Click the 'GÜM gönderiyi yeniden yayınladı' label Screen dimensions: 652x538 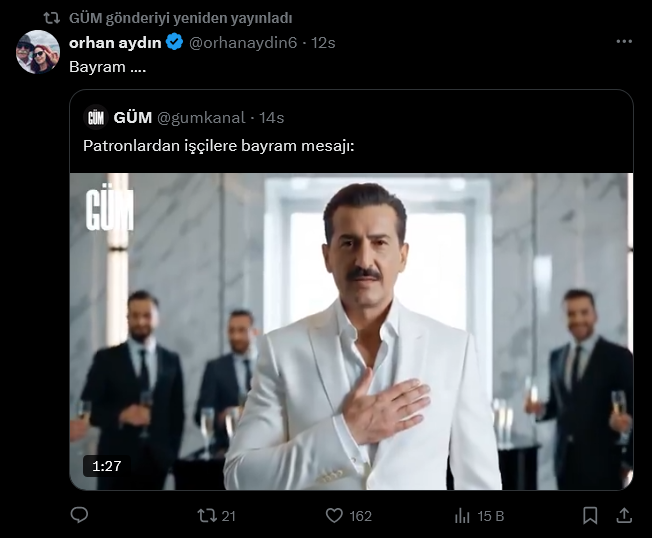tap(180, 18)
